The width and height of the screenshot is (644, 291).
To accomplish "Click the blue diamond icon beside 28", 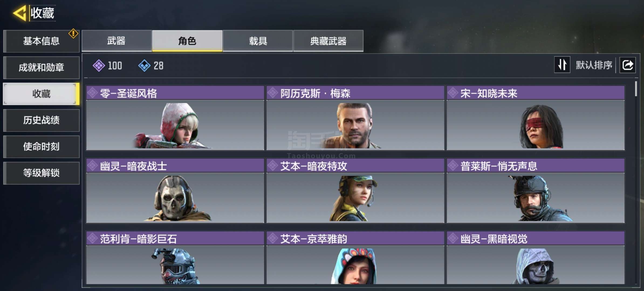I will coord(144,65).
